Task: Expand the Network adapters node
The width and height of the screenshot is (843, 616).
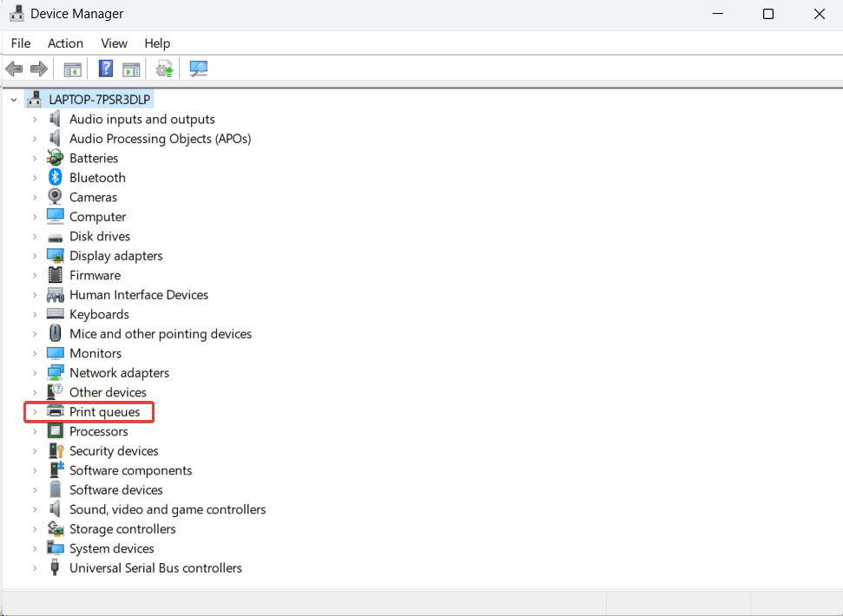Action: pos(35,373)
